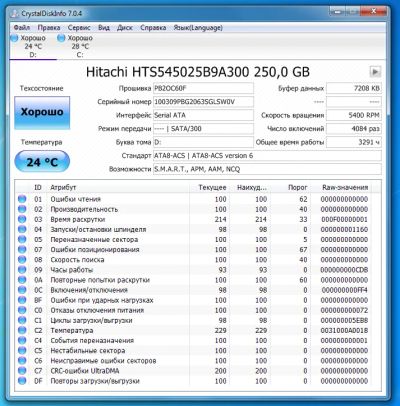The height and width of the screenshot is (406, 400).
Task: Click the next disk arrow button
Action: coord(375,71)
